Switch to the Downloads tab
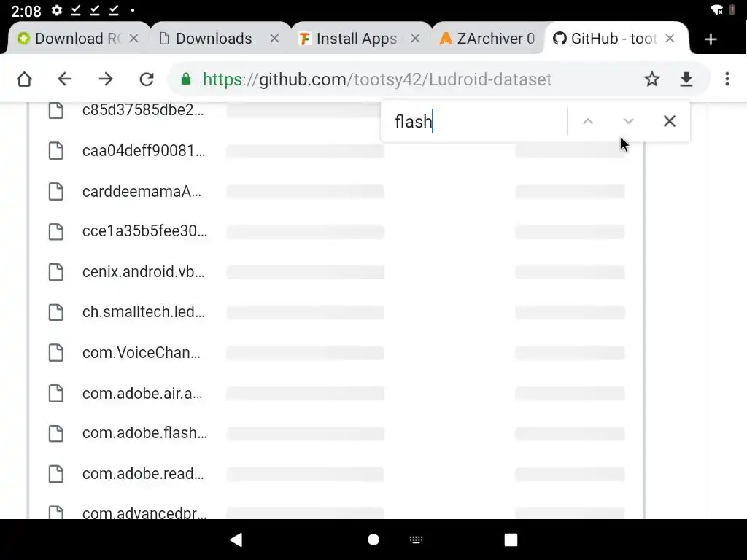Screen dimensions: 747x560 pos(214,39)
